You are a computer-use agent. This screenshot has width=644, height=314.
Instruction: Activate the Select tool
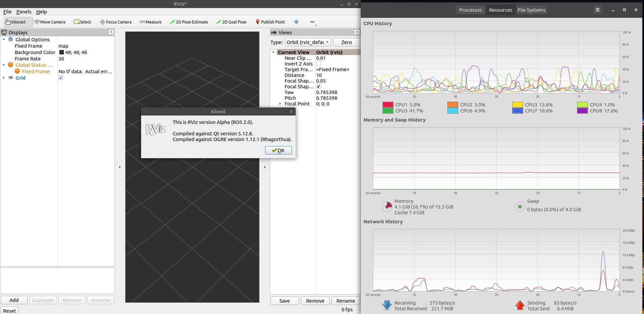[x=83, y=22]
